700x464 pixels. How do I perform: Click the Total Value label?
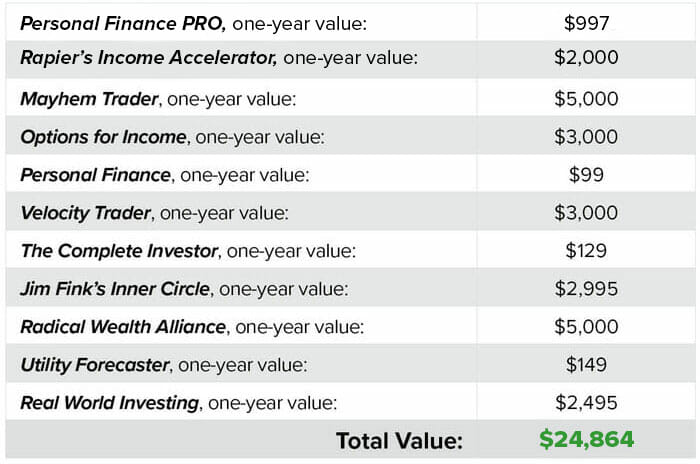tap(399, 440)
